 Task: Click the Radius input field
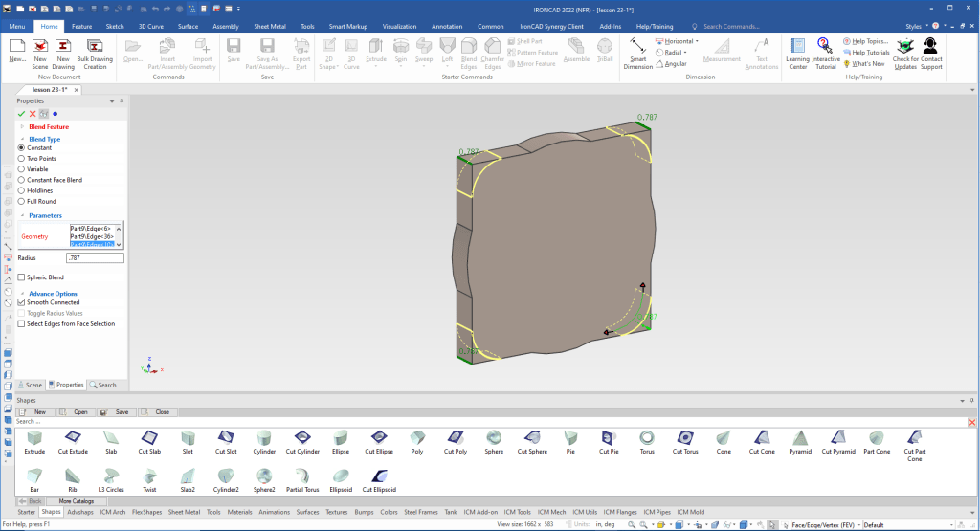pyautogui.click(x=95, y=258)
